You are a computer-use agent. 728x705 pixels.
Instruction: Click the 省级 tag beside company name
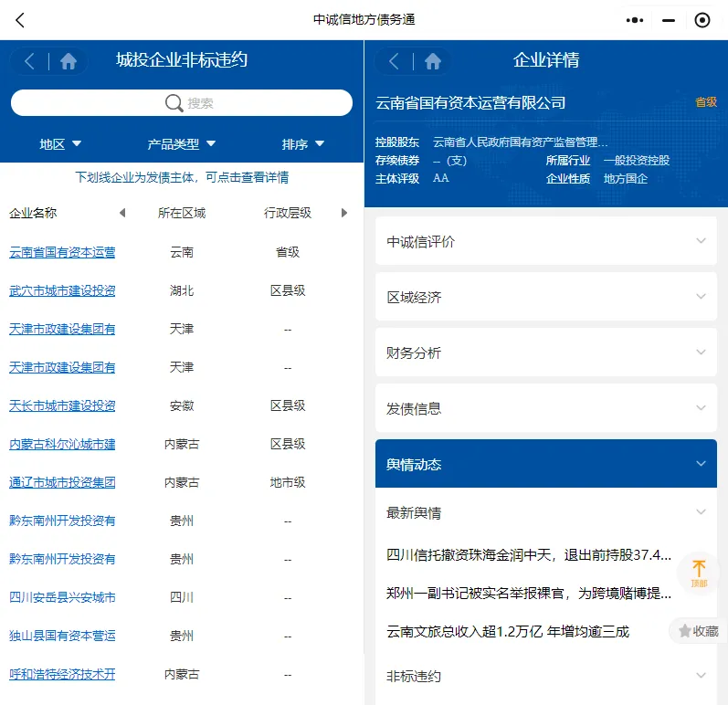coord(706,102)
